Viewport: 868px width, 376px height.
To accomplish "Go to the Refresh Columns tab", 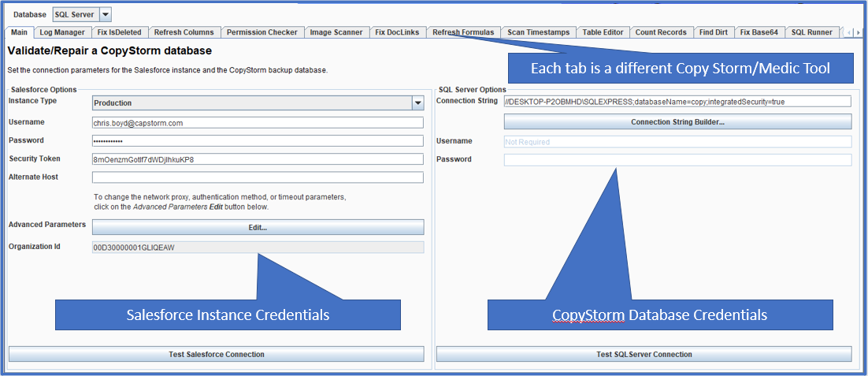I will (x=184, y=32).
